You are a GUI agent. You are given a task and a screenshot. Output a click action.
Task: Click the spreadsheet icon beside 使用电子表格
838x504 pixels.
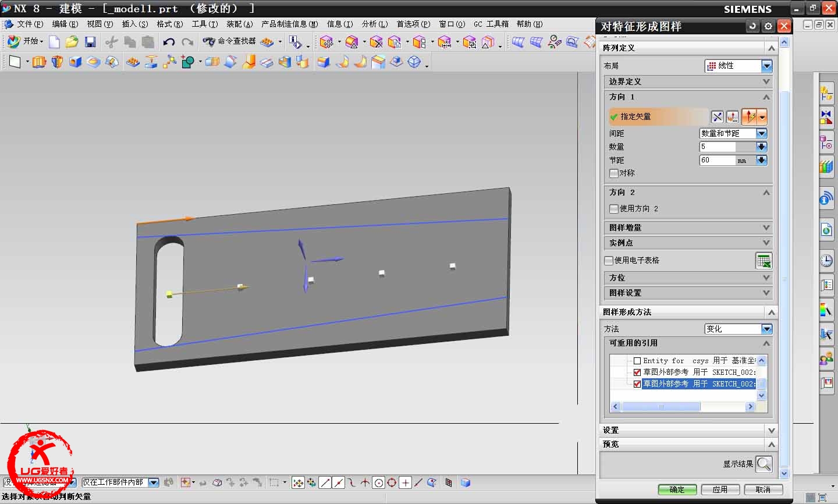coord(764,261)
